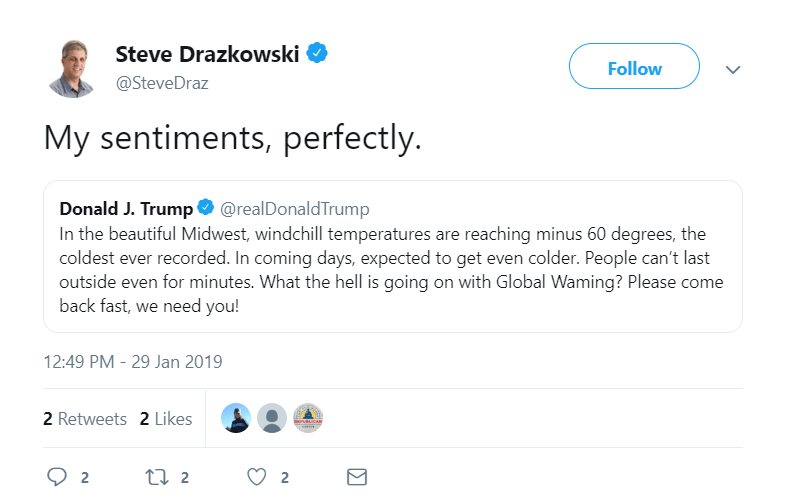Image resolution: width=789 pixels, height=503 pixels.
Task: Click Steve Drazkowski's verified badge
Action: click(x=318, y=54)
